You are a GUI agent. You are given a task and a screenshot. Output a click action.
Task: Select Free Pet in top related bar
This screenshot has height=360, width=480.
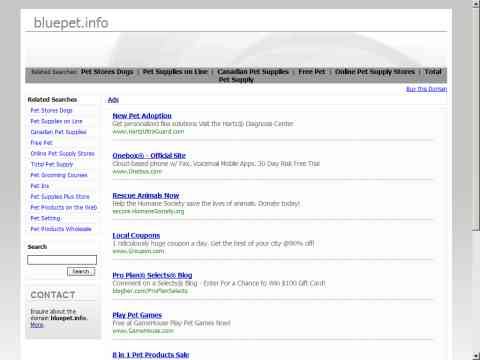click(x=312, y=72)
